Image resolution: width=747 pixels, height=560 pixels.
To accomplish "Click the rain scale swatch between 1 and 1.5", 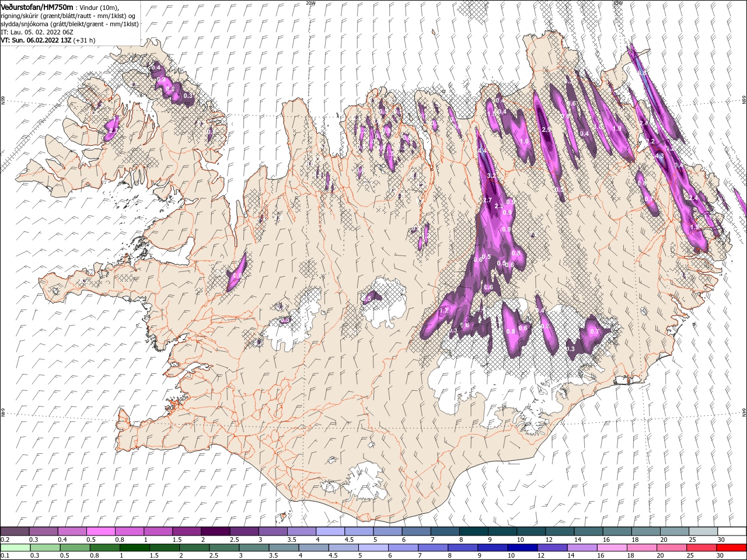I will tap(134, 548).
